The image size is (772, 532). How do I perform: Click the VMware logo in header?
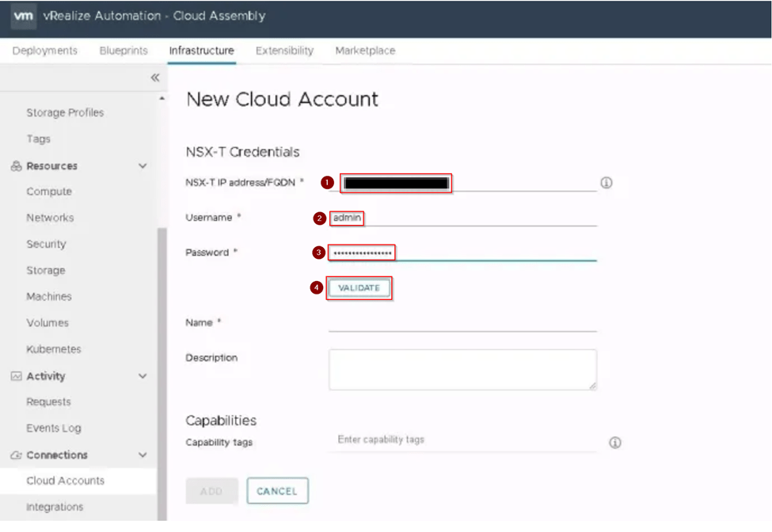point(23,16)
